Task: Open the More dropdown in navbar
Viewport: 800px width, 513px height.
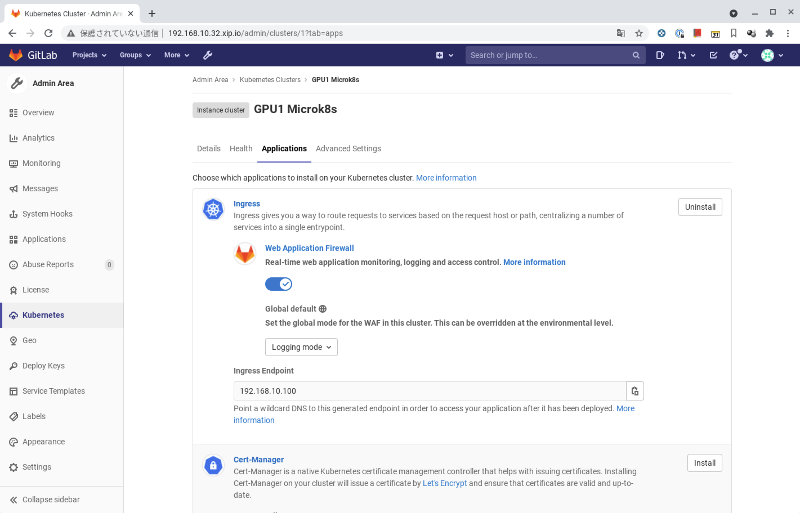Action: coord(177,55)
